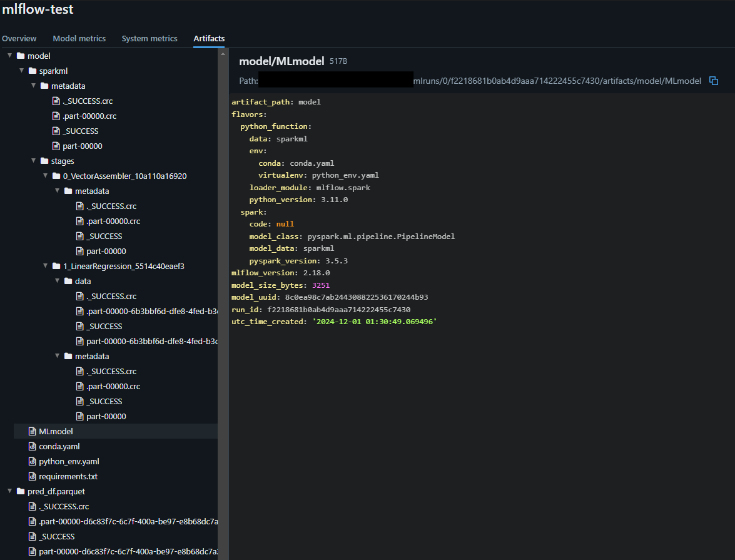Click the stages folder icon
735x560 pixels.
coord(44,161)
